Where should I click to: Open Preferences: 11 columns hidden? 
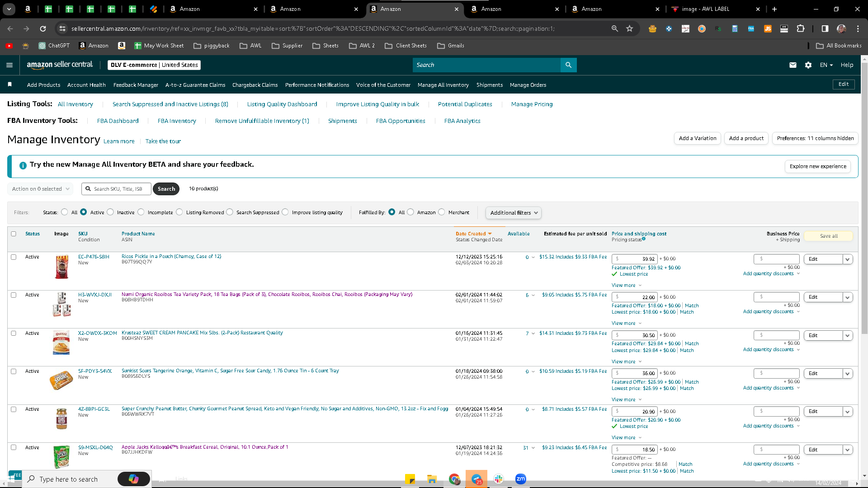(x=815, y=138)
